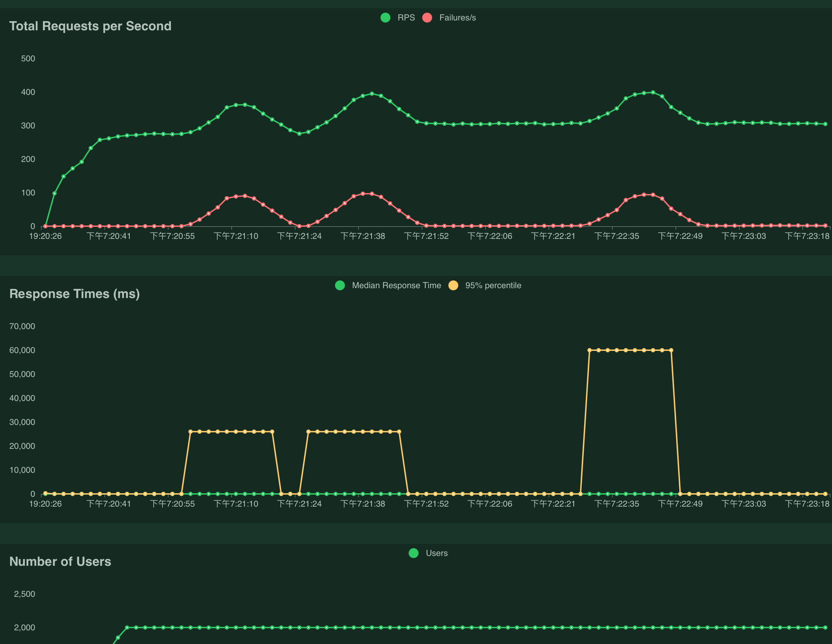Click the 'Total Requests per Second' chart title
Viewport: 832px width, 644px height.
90,26
